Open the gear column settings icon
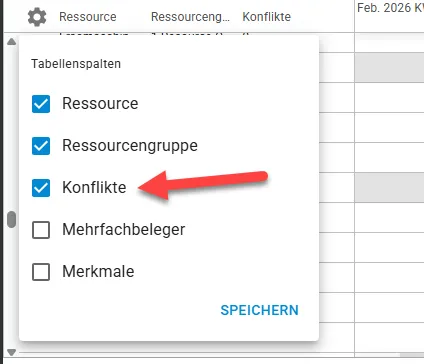 coord(37,17)
